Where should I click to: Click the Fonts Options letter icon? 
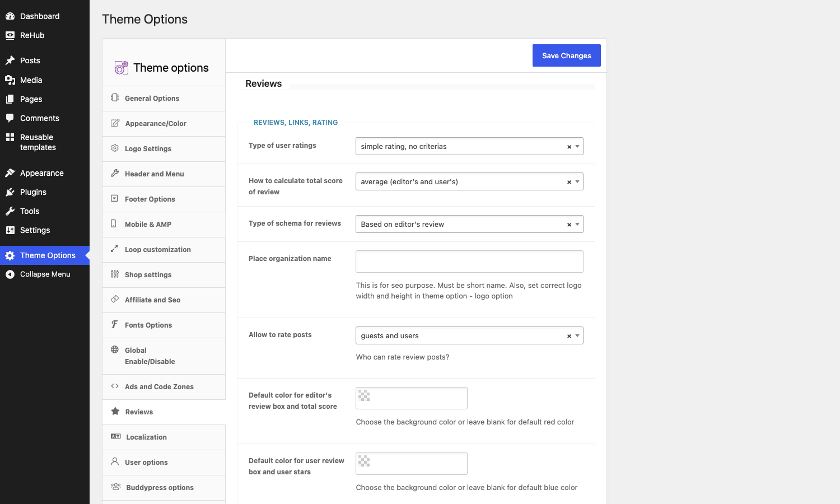(x=115, y=324)
